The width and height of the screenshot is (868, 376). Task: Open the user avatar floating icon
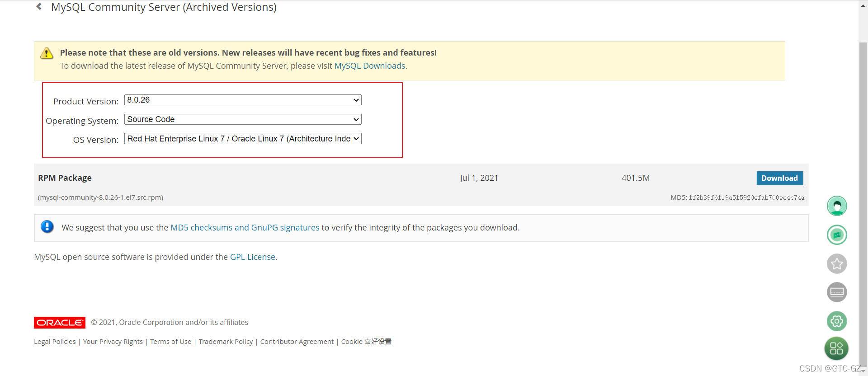tap(837, 206)
